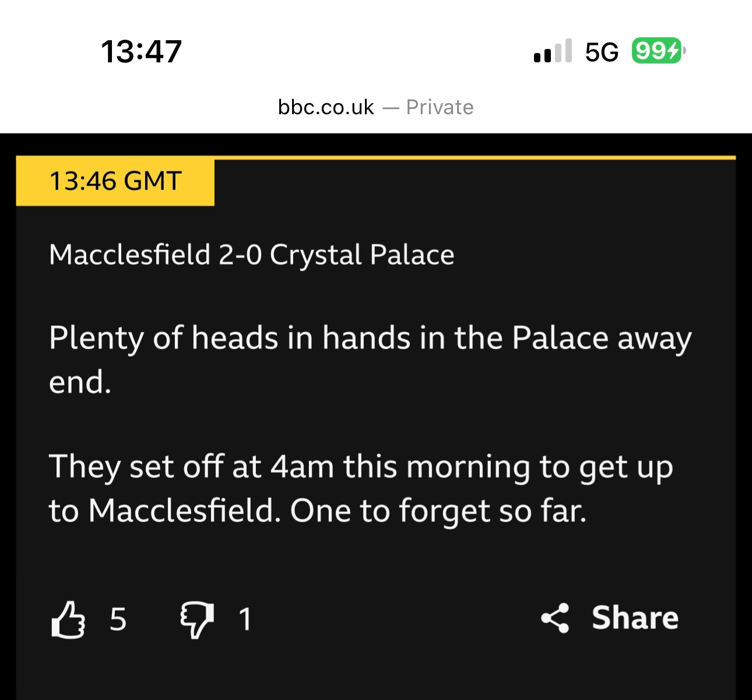This screenshot has height=700, width=752.
Task: Tap Crystal Palace in the score line
Action: click(362, 255)
